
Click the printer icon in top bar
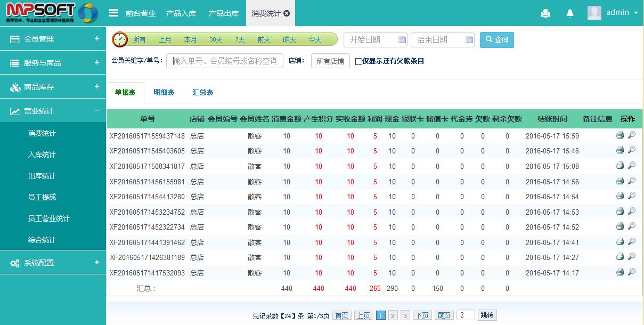[x=545, y=13]
